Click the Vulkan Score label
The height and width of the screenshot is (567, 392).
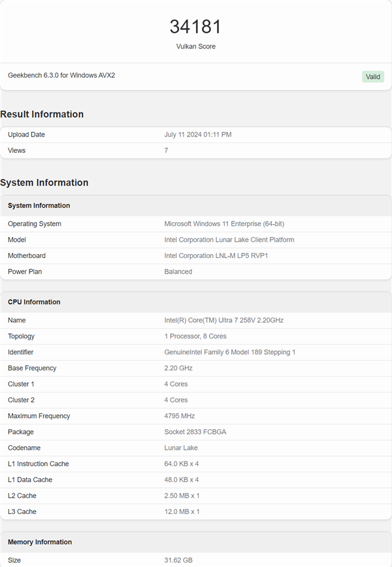195,46
